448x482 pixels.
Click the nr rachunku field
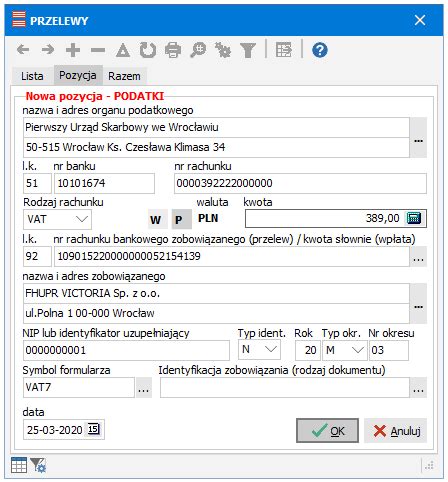[300, 183]
